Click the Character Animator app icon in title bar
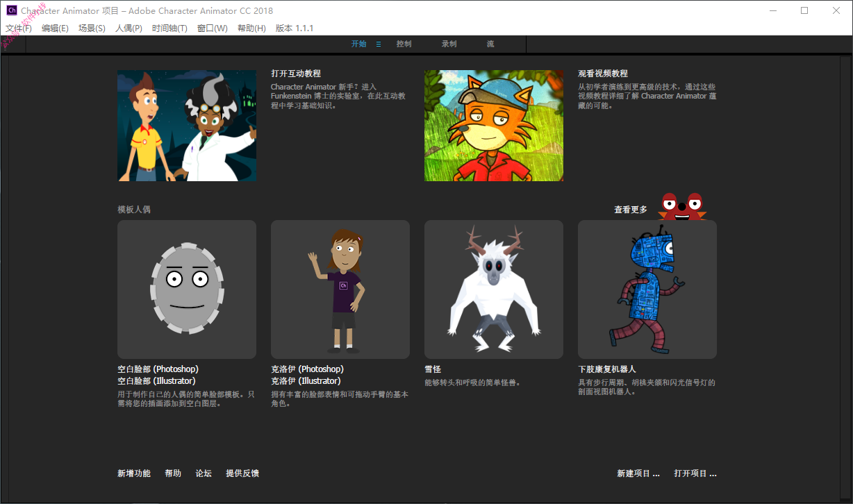This screenshot has width=853, height=504. (12, 10)
